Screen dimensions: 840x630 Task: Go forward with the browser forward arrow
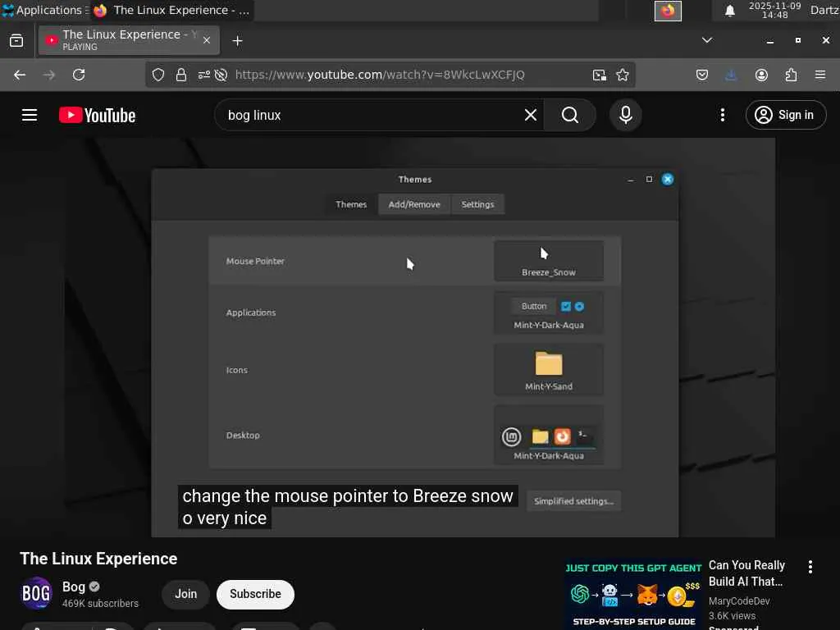coord(48,75)
